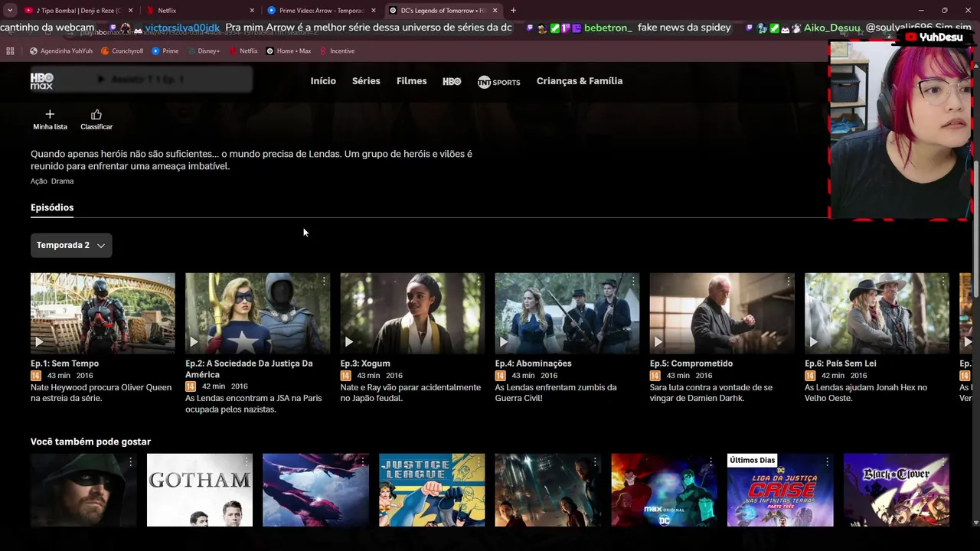This screenshot has width=980, height=551.
Task: Open the Netflix bookmark
Action: click(x=243, y=51)
